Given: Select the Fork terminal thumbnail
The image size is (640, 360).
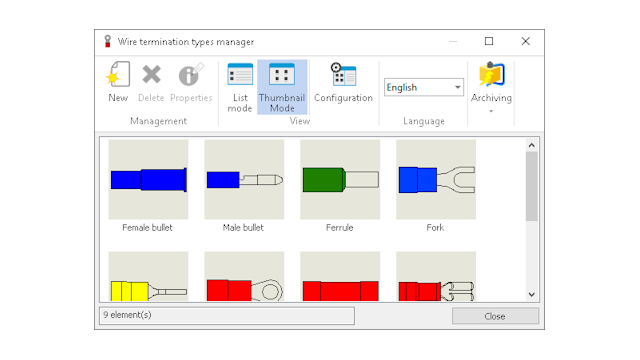Looking at the screenshot, I should point(436,180).
